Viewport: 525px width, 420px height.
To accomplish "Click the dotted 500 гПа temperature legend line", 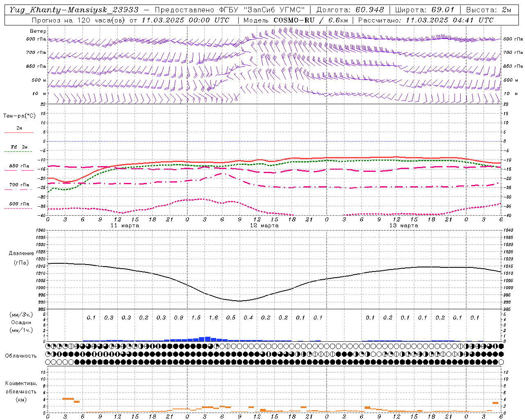I will point(18,209).
